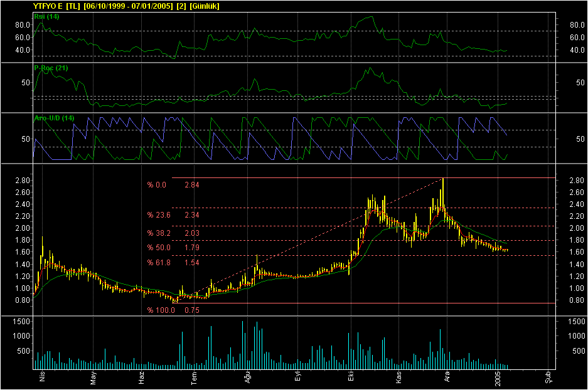Viewport: 588px width, 390px height.
Task: Select the Şub month label
Action: click(x=548, y=377)
